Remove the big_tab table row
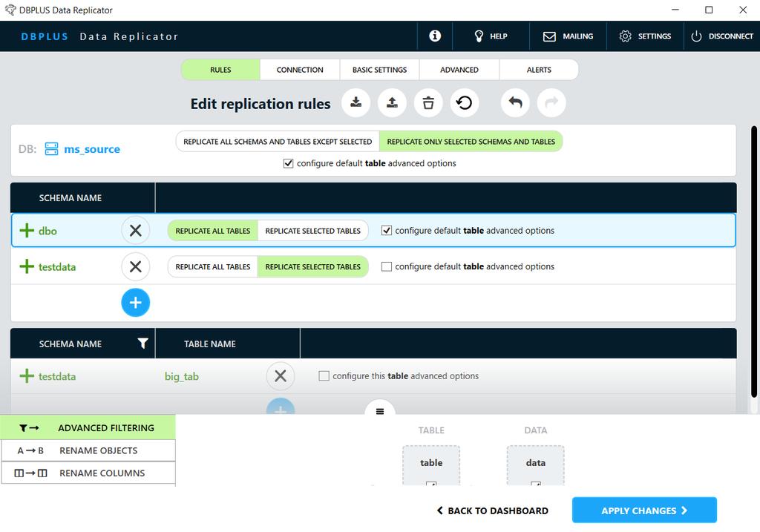Image resolution: width=760 pixels, height=532 pixels. 281,376
